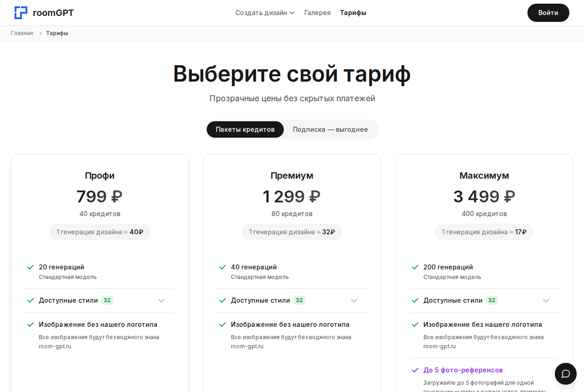Click Изображение без нашего логотипа in Профи card
584x392 pixels.
pos(98,325)
